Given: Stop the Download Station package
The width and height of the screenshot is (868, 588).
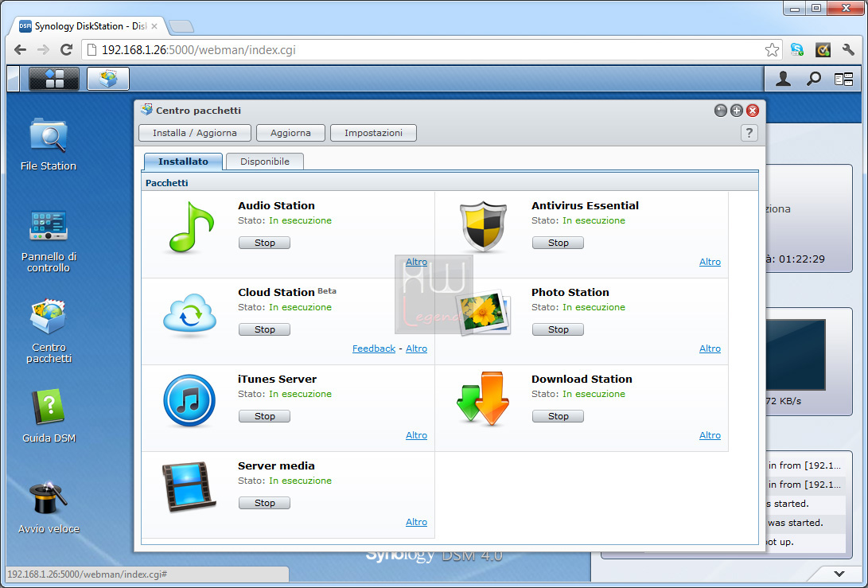Looking at the screenshot, I should (558, 416).
